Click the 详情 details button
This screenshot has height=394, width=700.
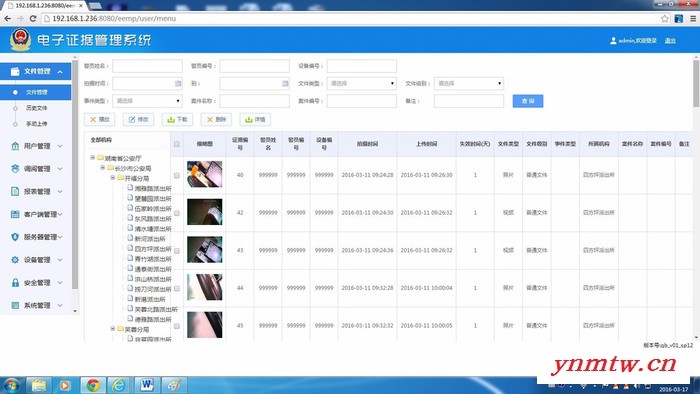click(255, 120)
